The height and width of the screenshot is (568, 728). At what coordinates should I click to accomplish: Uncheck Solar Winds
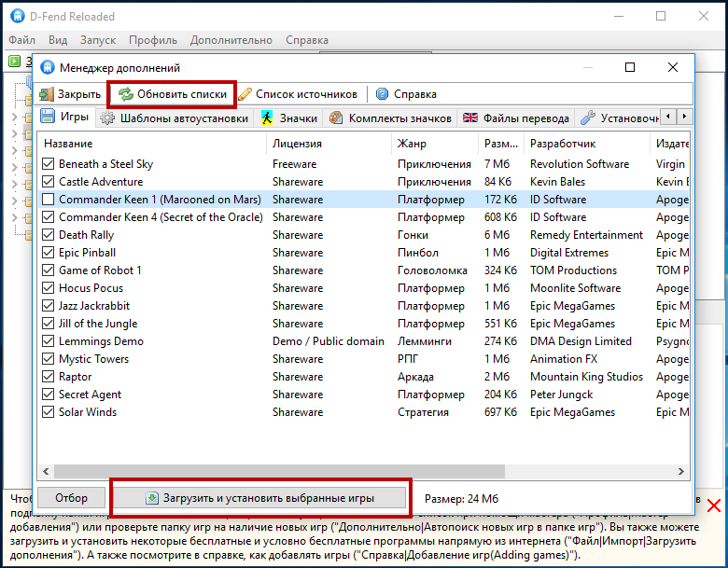[48, 412]
